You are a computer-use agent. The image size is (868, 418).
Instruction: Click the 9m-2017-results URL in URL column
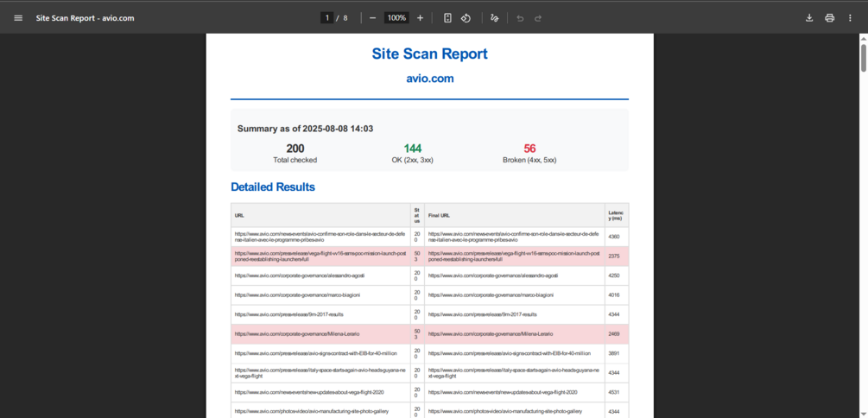tap(289, 314)
